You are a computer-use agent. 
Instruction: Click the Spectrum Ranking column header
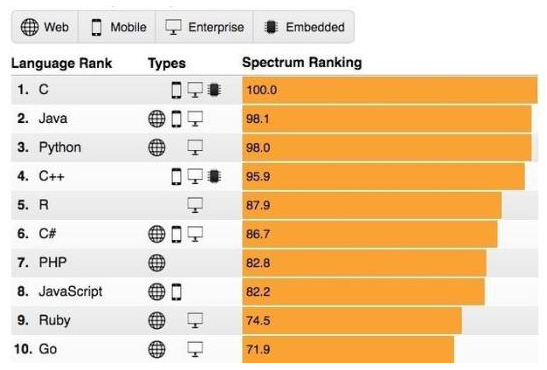coord(302,62)
